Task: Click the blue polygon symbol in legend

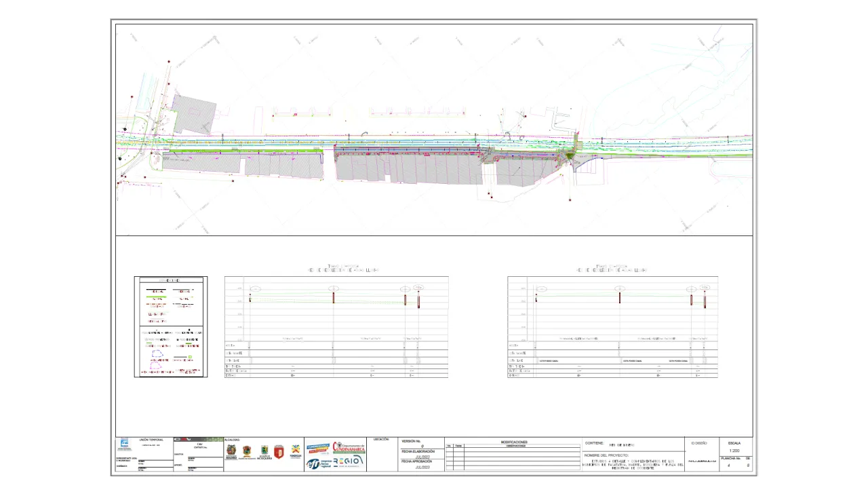Action: click(x=157, y=353)
